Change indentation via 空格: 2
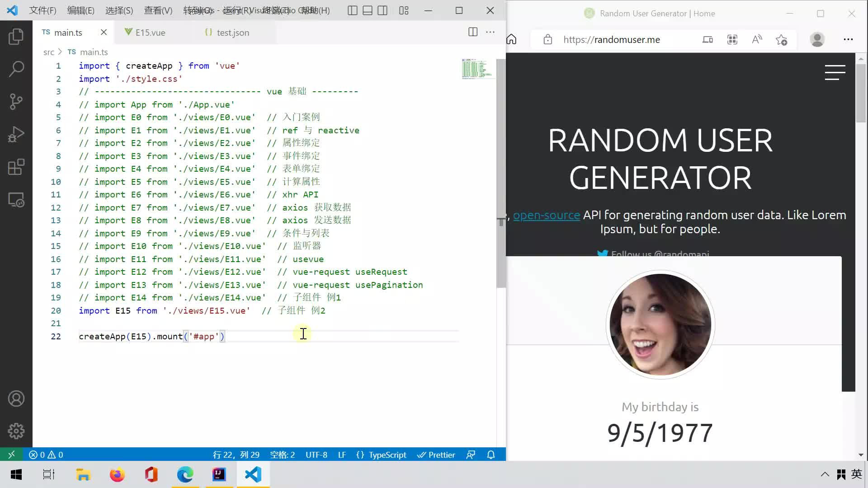This screenshot has height=488, width=868. click(282, 455)
